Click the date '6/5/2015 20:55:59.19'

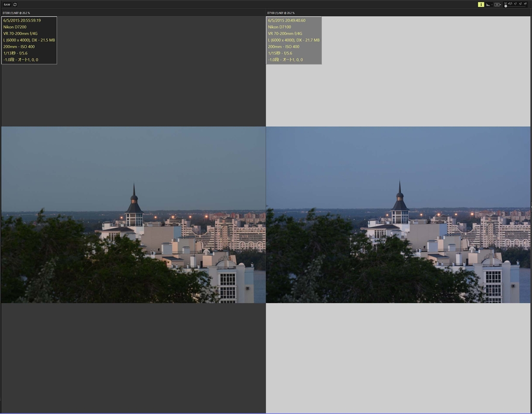coord(22,20)
